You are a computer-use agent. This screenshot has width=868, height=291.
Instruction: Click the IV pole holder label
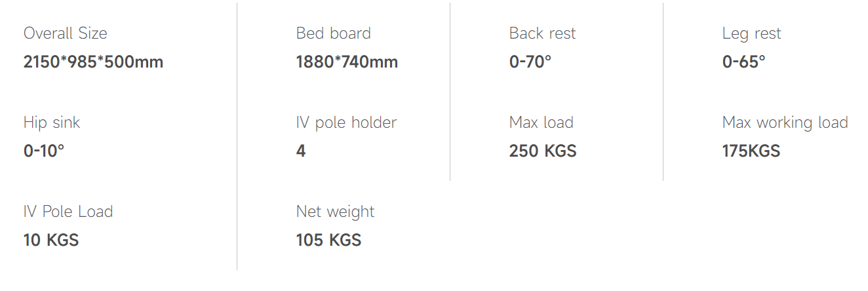pyautogui.click(x=346, y=123)
